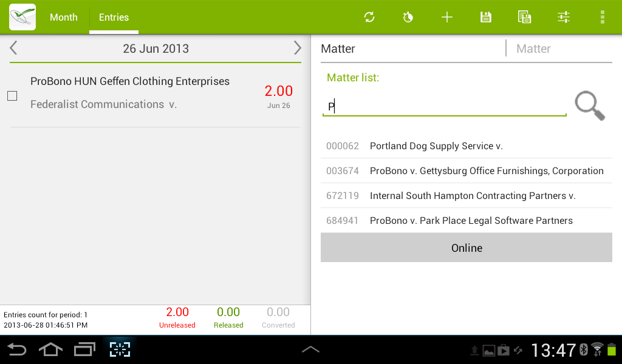Start the timer stopwatch icon
Viewport: 622px width, 364px height.
coord(408,17)
